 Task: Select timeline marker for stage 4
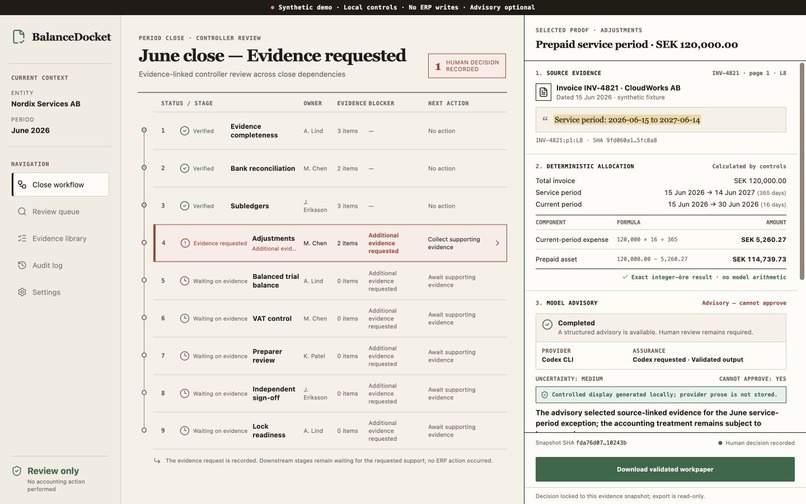pyautogui.click(x=144, y=243)
